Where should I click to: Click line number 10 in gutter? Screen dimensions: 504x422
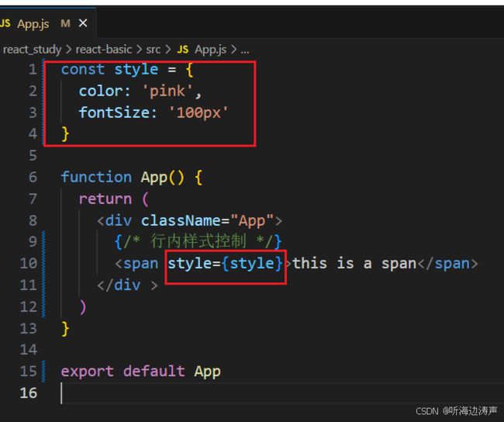(29, 263)
